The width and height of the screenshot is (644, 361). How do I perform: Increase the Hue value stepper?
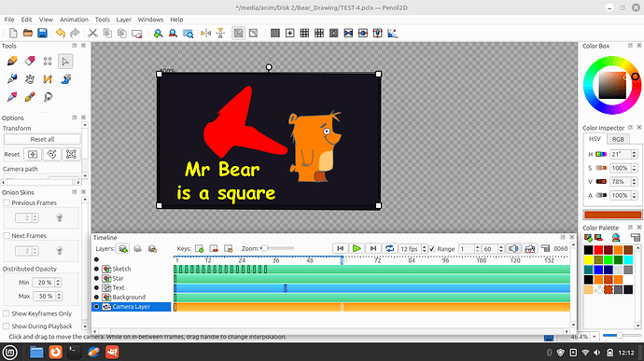[634, 152]
